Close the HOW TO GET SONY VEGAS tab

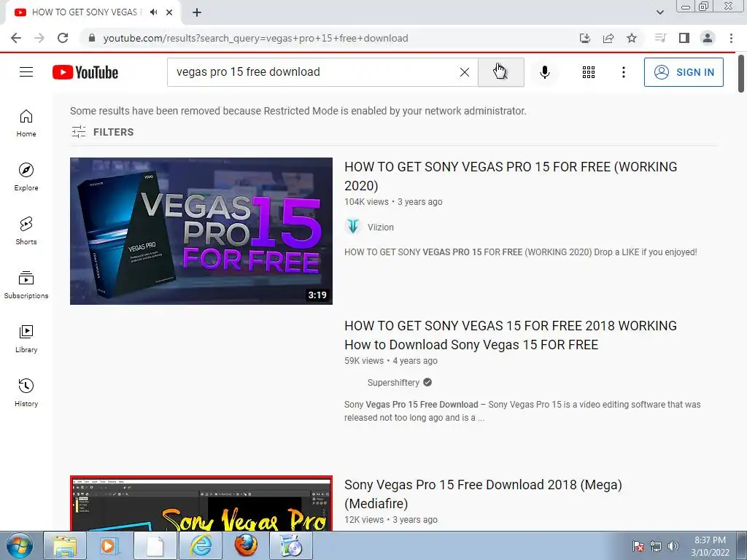tap(169, 12)
